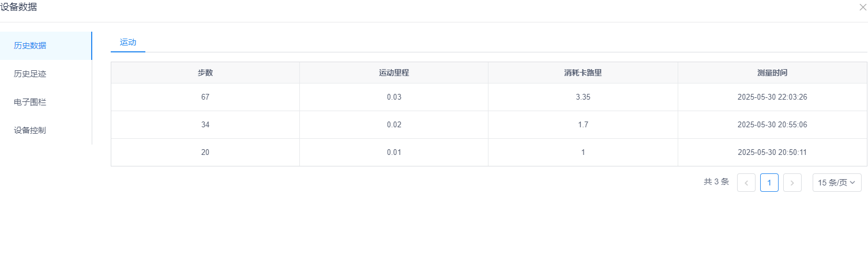Select the row with 67 steps
Screen dimensions: 868x254
point(489,97)
